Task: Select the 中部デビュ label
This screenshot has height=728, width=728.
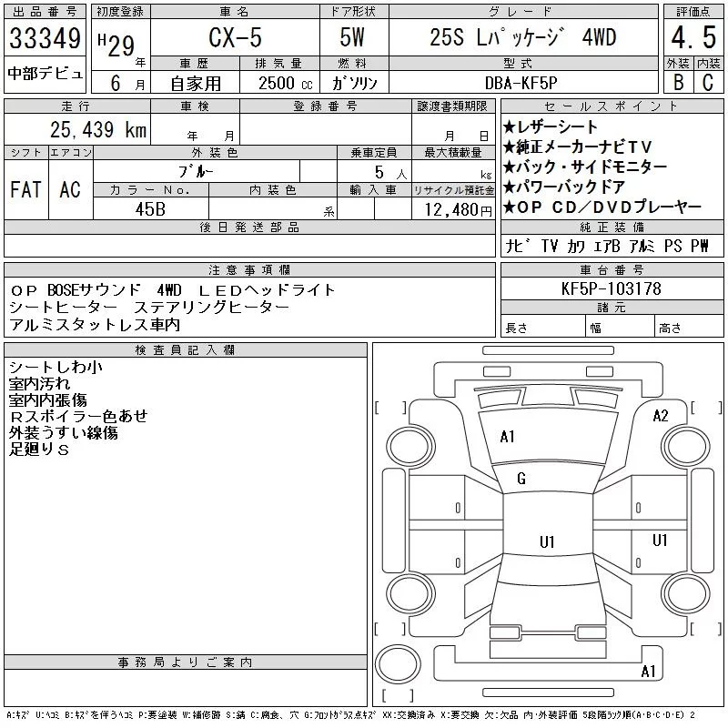Action: (x=45, y=74)
